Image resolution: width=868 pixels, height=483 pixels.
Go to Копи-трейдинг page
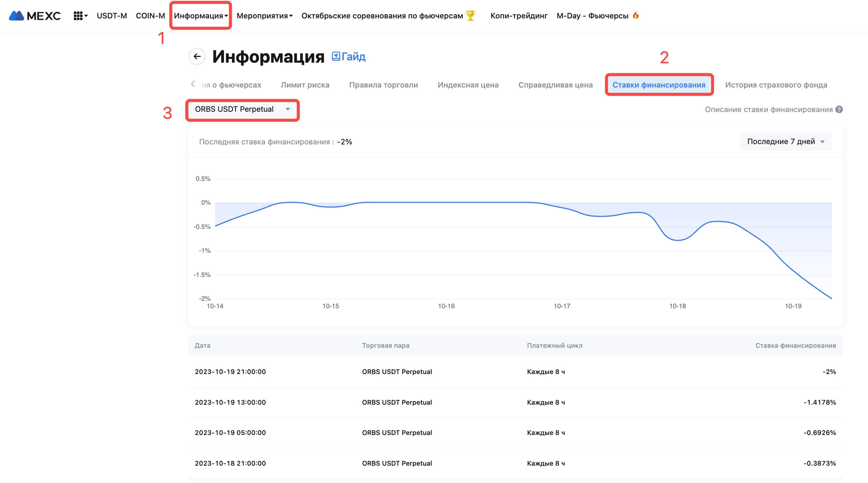(x=519, y=16)
